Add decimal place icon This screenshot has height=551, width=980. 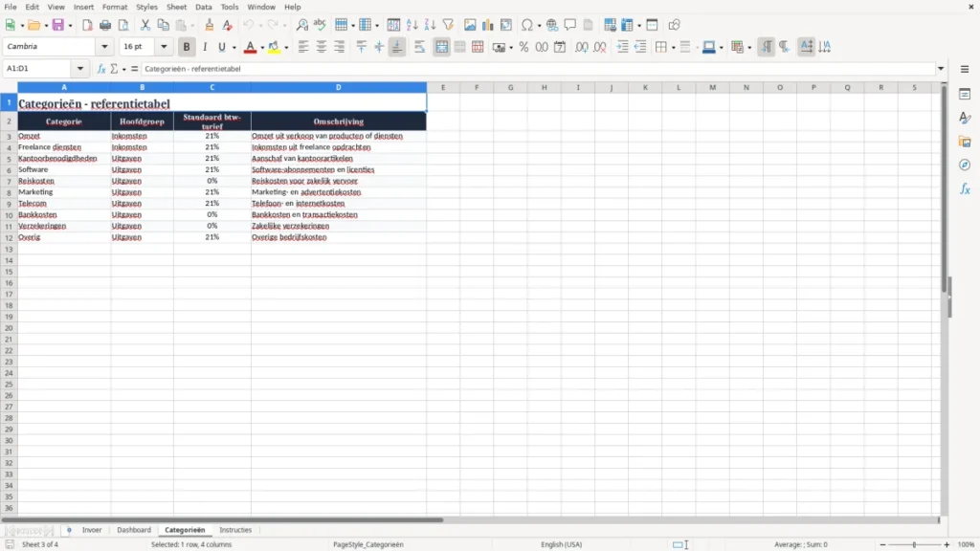[x=581, y=47]
